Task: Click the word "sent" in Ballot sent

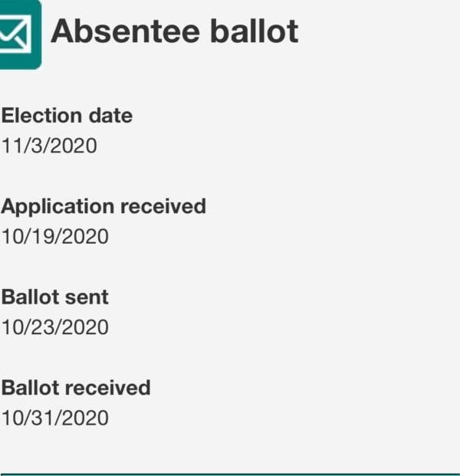Action: pyautogui.click(x=87, y=297)
